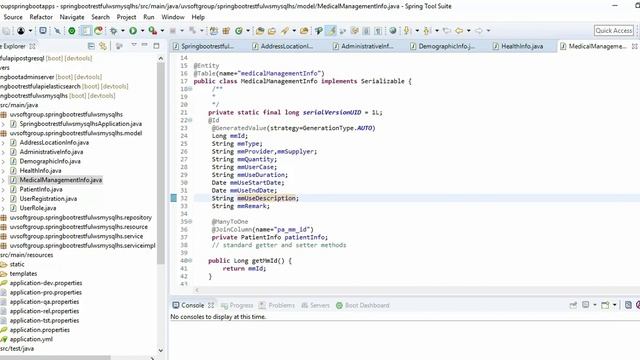The height and width of the screenshot is (360, 640).
Task: Select application.yml in the explorer
Action: tap(31, 339)
